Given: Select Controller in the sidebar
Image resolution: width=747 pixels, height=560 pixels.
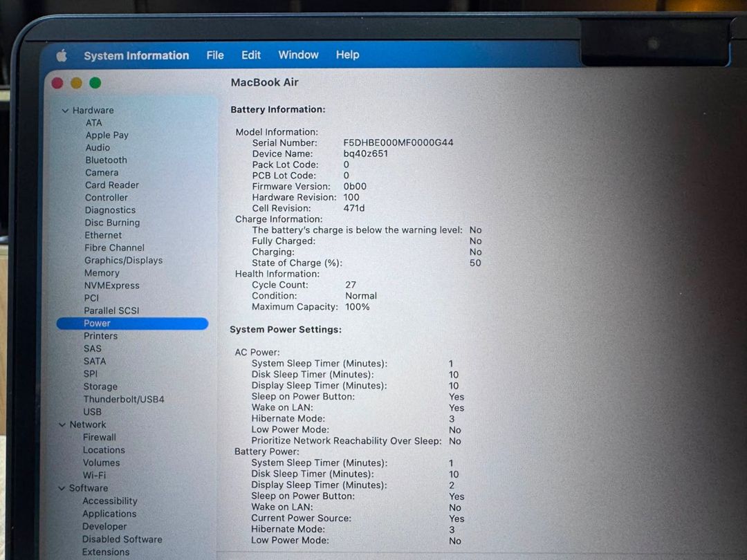Looking at the screenshot, I should tap(107, 197).
